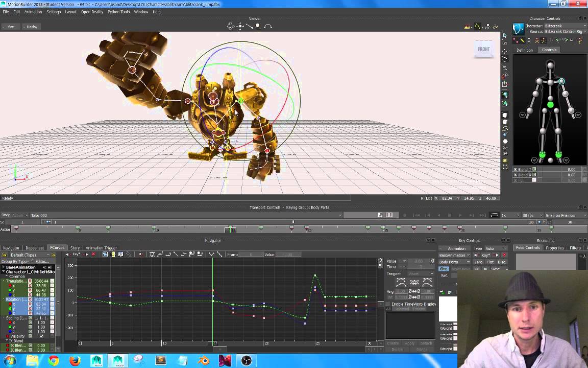The height and width of the screenshot is (368, 588).
Task: Jump to the start of the take
Action: pyautogui.click(x=416, y=215)
